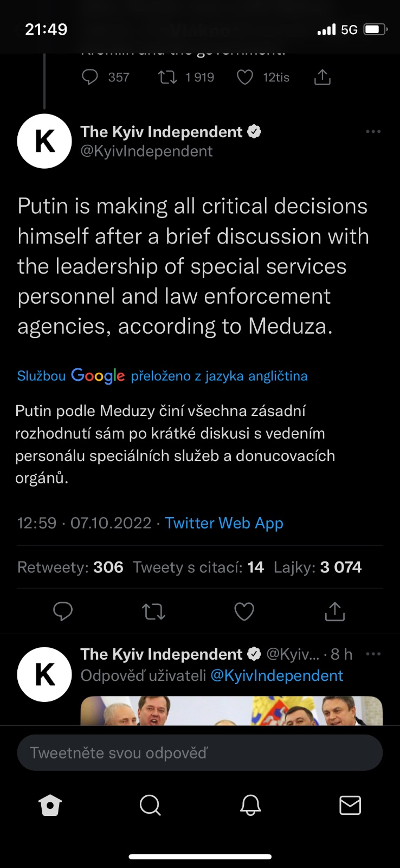The height and width of the screenshot is (868, 400).
Task: Open more options for the main tweet
Action: [373, 132]
